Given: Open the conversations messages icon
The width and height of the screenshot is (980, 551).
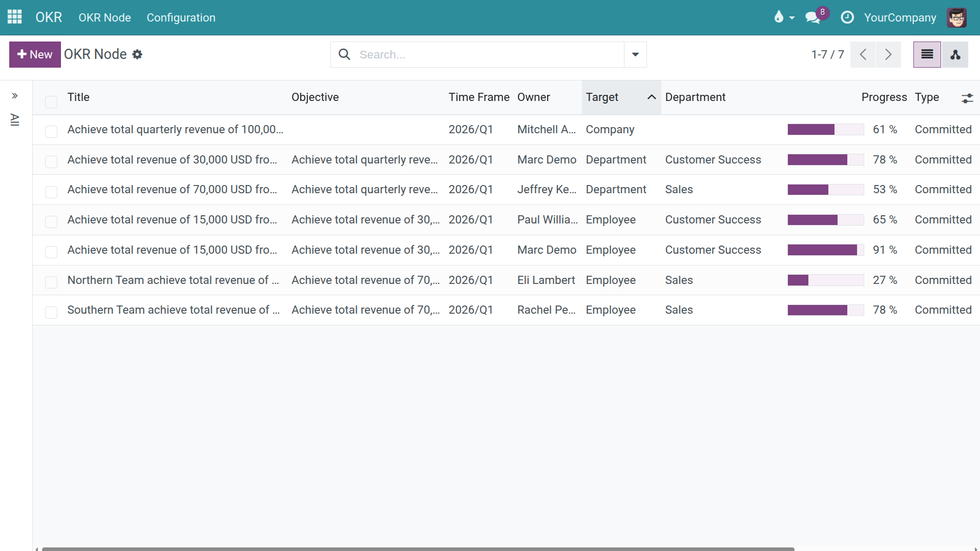Looking at the screenshot, I should click(812, 17).
